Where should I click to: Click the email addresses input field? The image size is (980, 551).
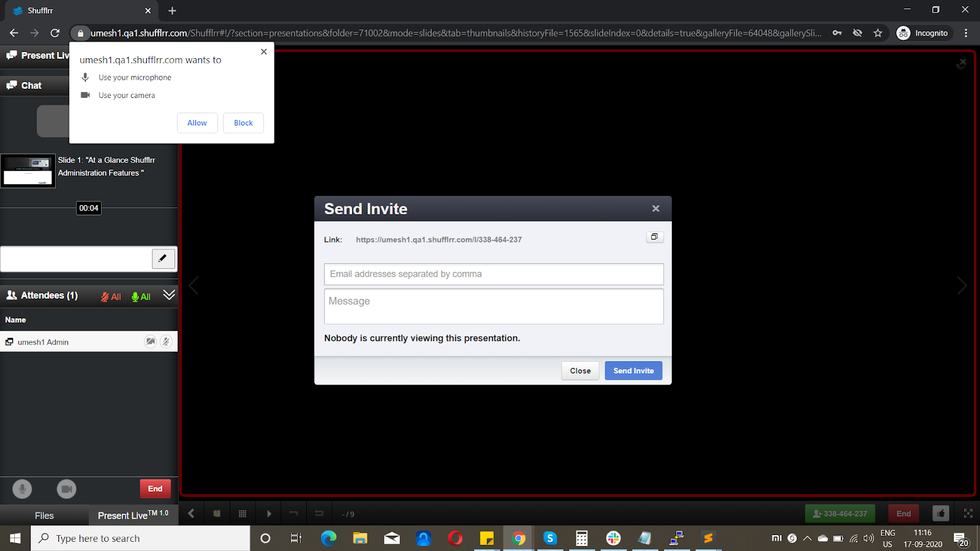pyautogui.click(x=494, y=274)
